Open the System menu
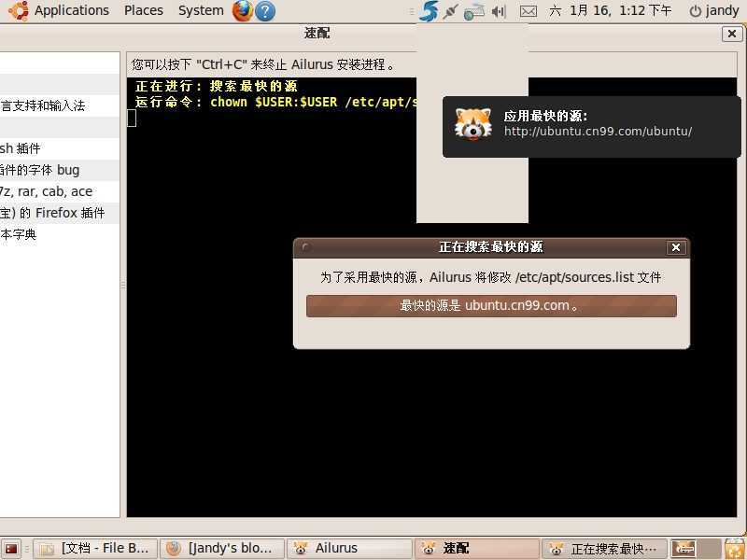The width and height of the screenshot is (747, 560). (201, 10)
